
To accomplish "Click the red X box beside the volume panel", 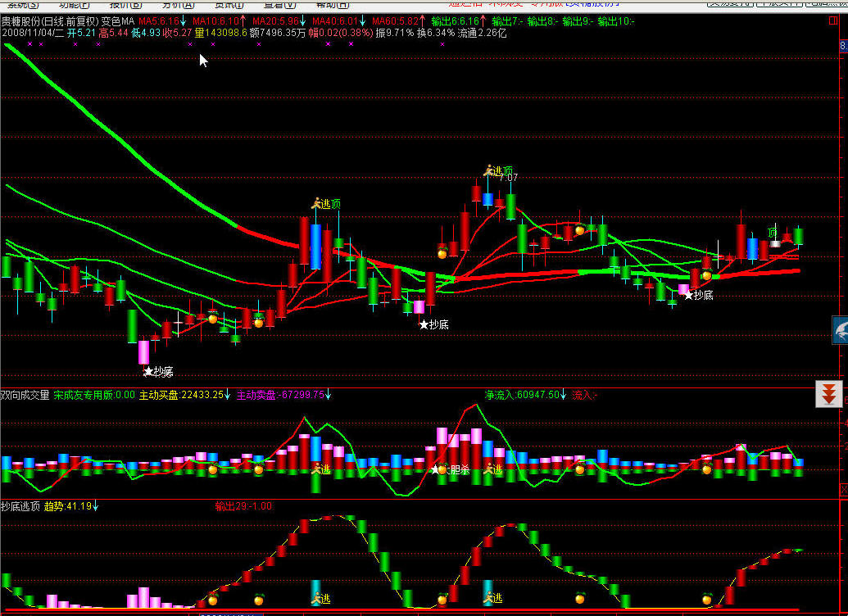I will (x=844, y=490).
